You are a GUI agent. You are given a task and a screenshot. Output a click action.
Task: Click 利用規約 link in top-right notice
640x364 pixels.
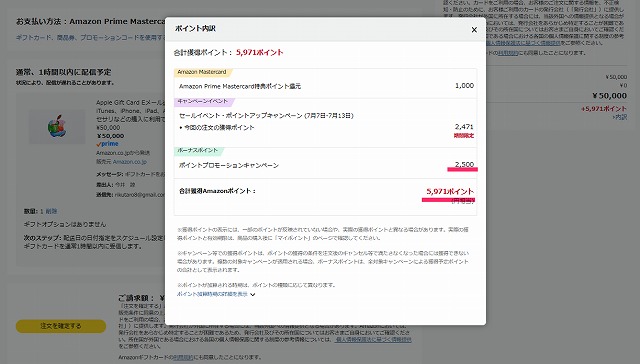coord(508,53)
